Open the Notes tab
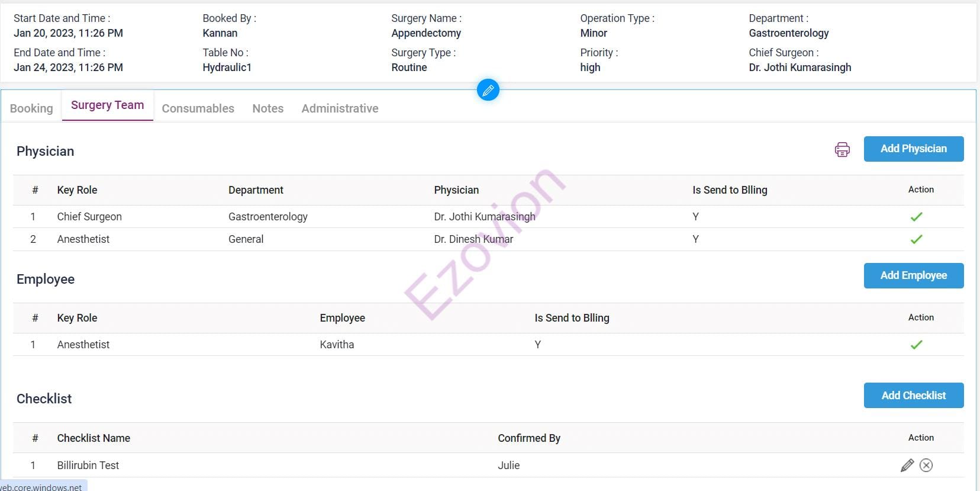 point(267,108)
